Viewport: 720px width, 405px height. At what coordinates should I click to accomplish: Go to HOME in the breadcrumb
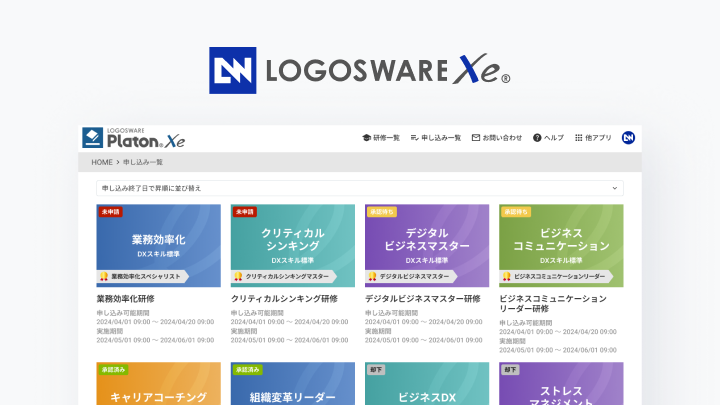click(101, 161)
